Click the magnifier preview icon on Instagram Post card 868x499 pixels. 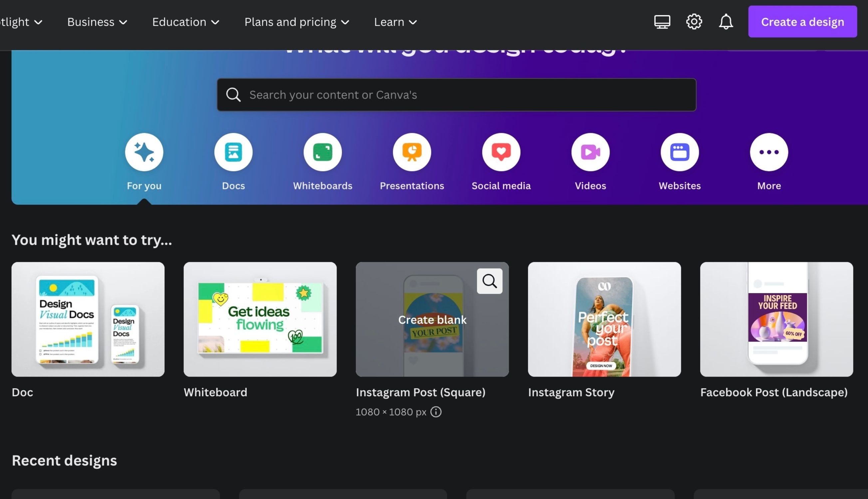(489, 281)
